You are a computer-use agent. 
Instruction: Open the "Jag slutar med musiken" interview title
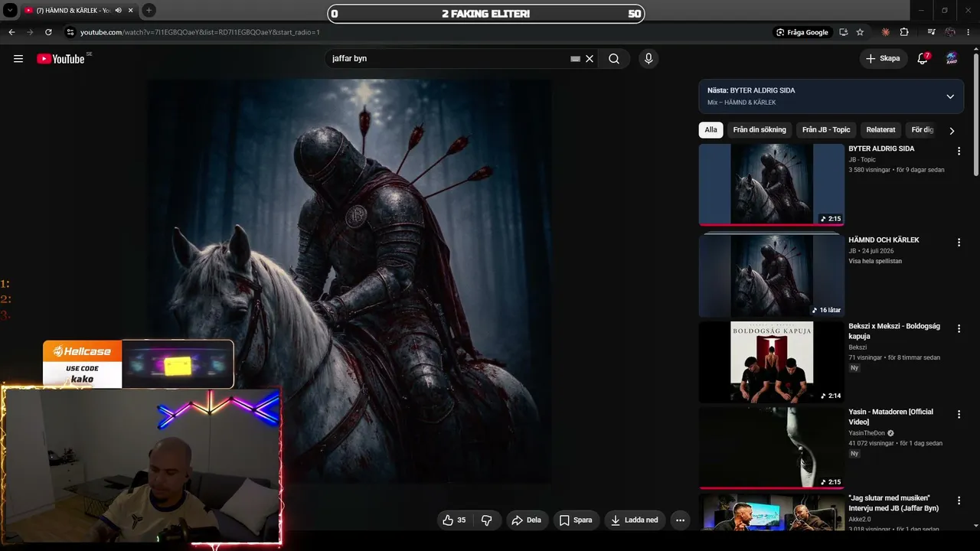click(x=893, y=503)
